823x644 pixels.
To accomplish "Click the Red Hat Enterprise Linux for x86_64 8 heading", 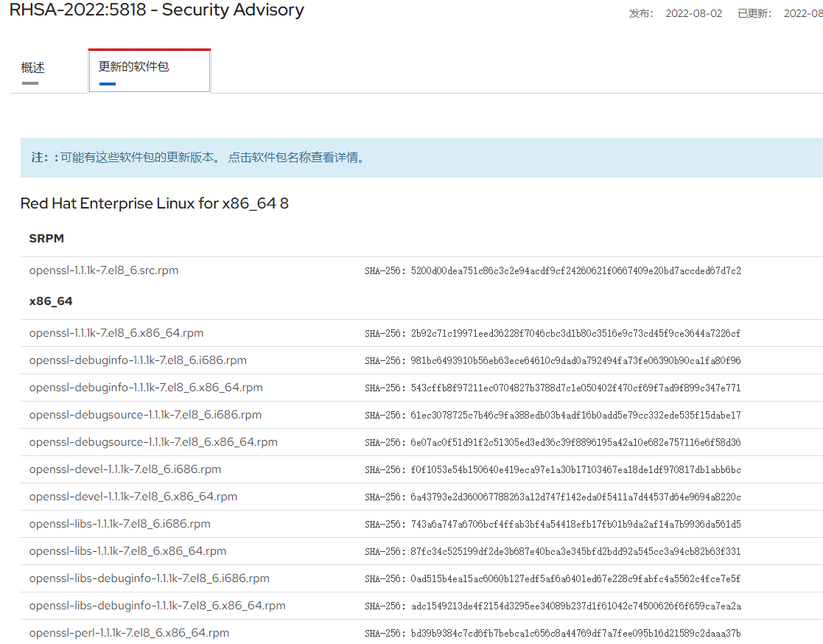I will point(154,203).
